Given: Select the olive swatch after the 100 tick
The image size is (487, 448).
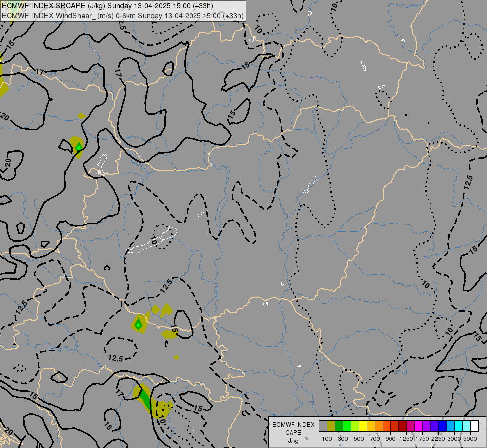Looking at the screenshot, I should coord(331,426).
